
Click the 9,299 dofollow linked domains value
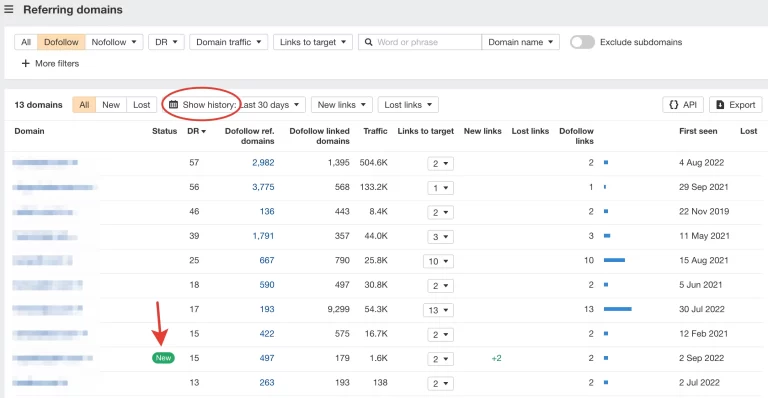tap(338, 309)
